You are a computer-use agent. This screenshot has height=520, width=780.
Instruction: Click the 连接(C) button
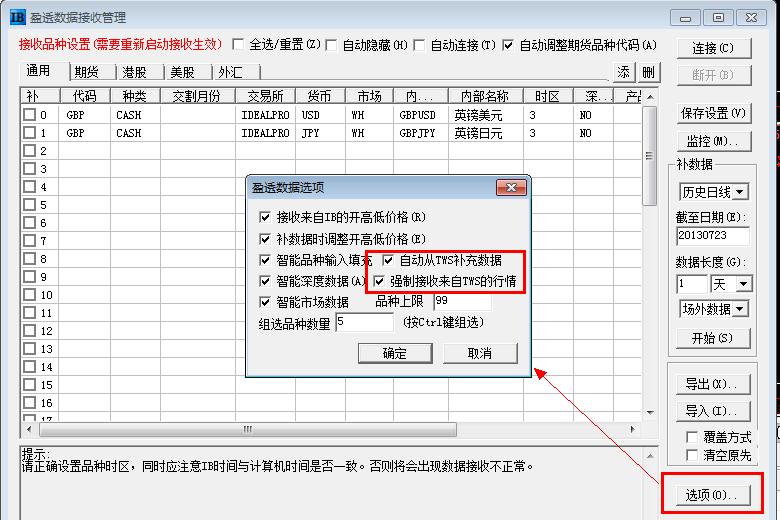(713, 48)
